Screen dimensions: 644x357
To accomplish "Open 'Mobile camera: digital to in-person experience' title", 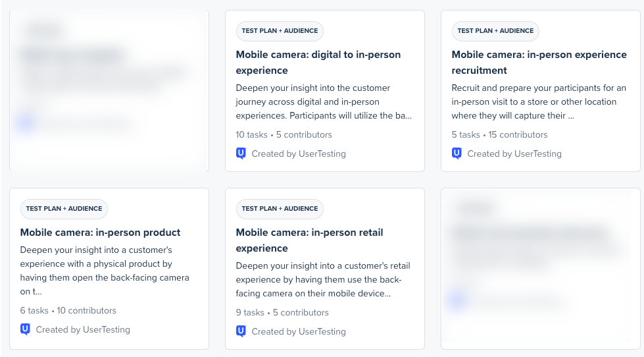I will point(318,63).
